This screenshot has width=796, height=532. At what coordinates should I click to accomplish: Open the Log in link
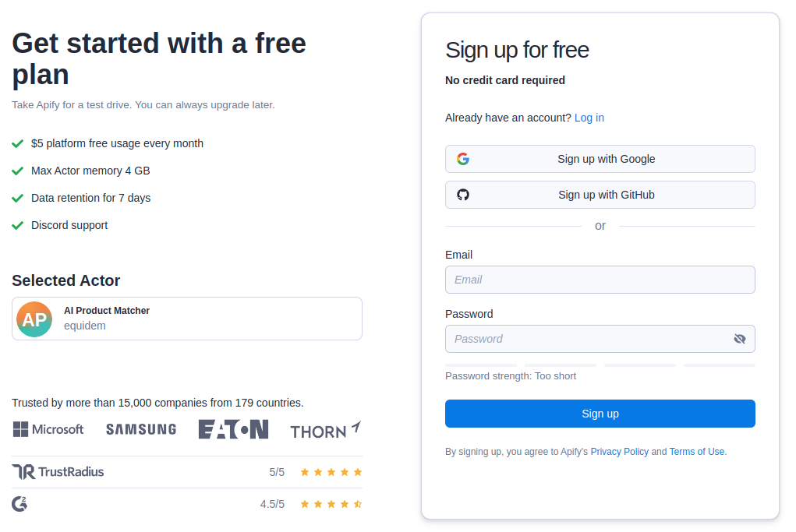(x=589, y=118)
